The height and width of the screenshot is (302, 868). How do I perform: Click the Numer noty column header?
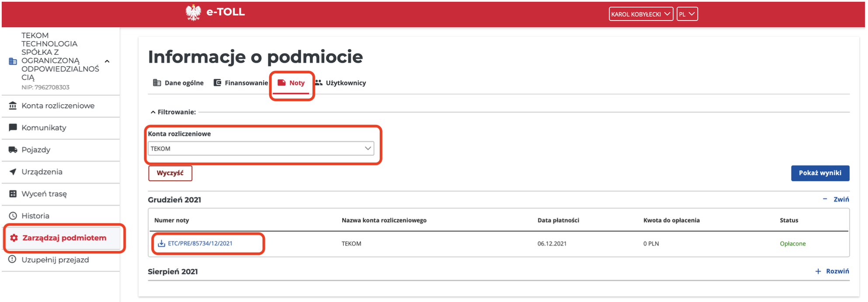click(x=172, y=220)
